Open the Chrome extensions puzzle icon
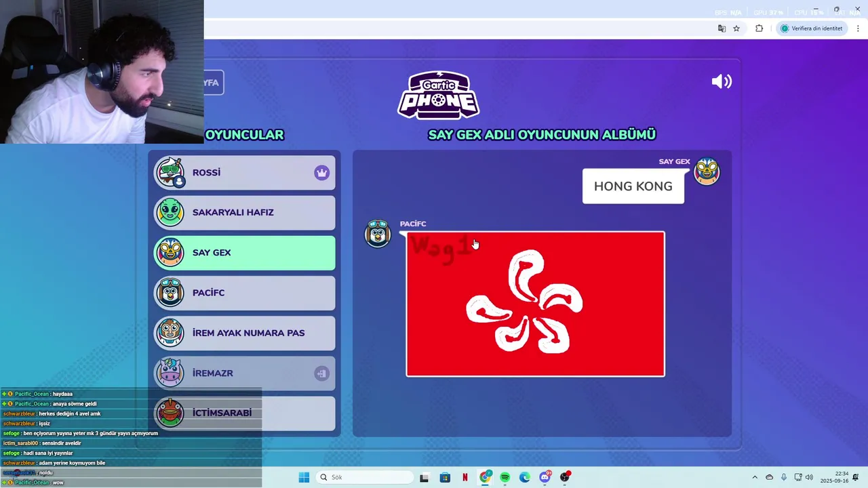868x488 pixels. 759,28
